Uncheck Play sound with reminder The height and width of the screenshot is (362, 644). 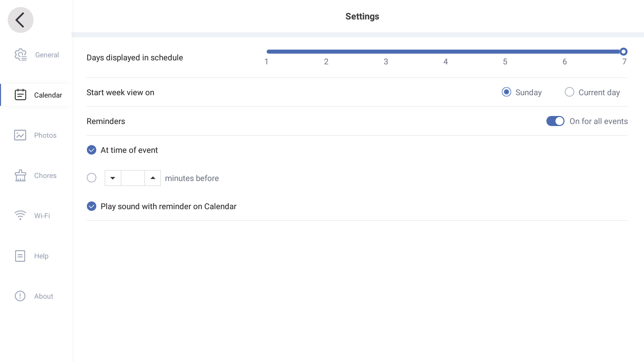tap(92, 206)
